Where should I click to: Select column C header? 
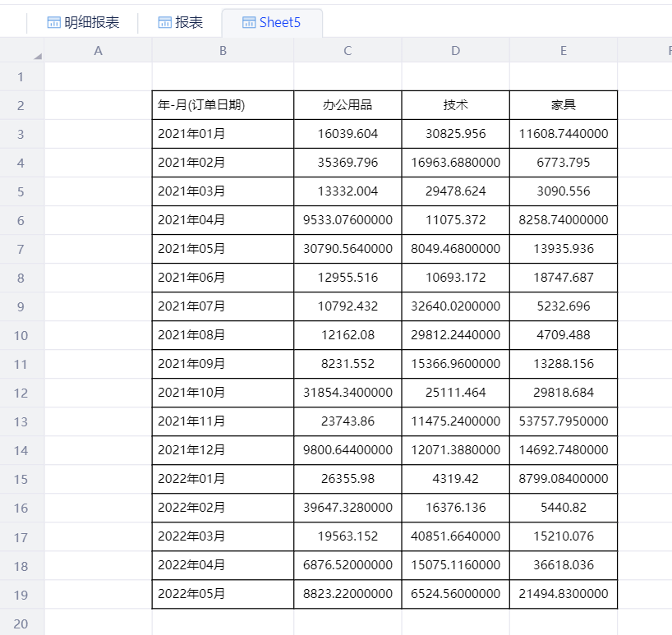tap(348, 51)
